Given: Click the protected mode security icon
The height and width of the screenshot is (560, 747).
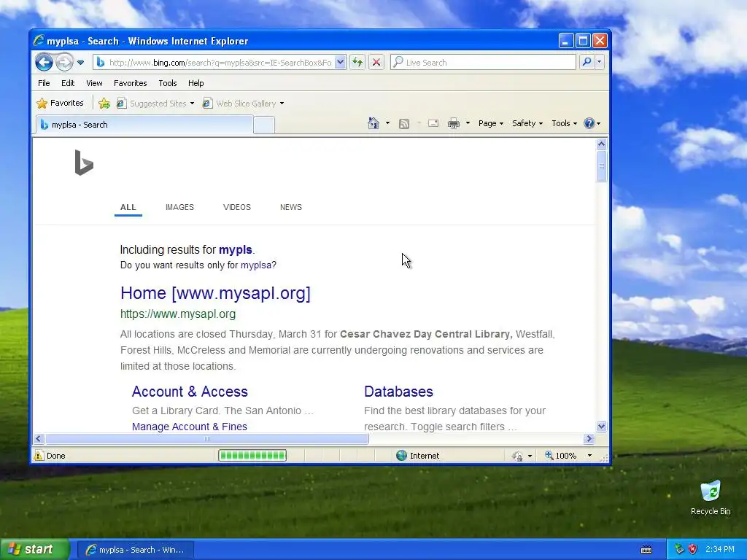Looking at the screenshot, I should (x=517, y=456).
